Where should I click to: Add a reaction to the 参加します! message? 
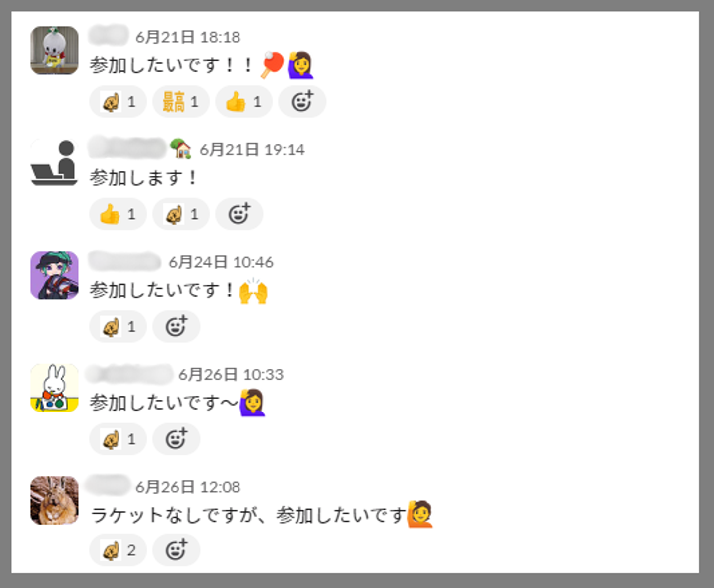tap(239, 214)
